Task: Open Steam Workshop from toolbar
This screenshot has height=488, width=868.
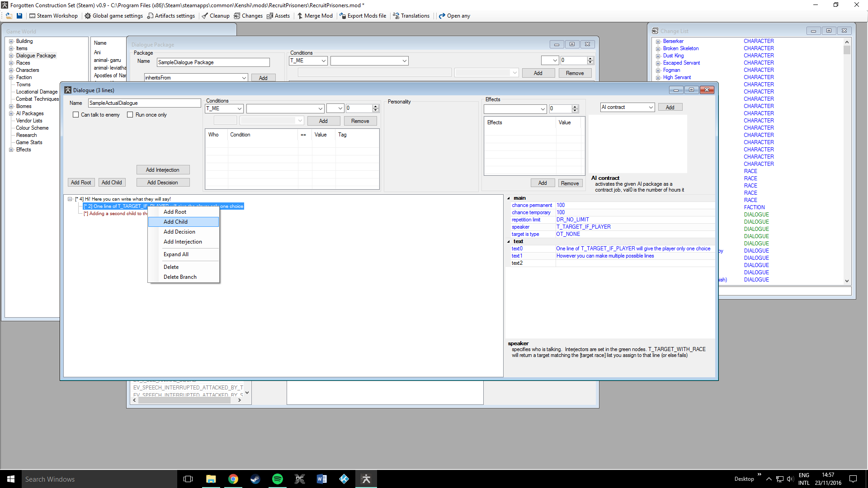Action: pos(53,16)
